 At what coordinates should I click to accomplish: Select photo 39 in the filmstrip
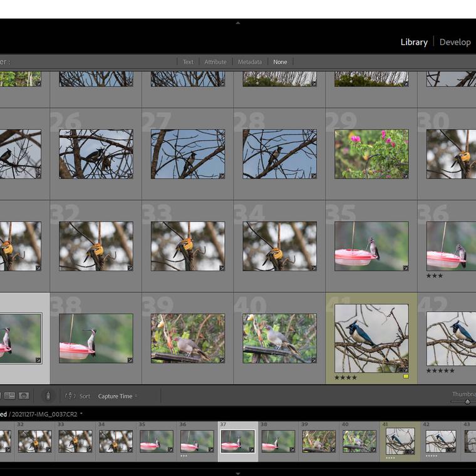pos(319,440)
